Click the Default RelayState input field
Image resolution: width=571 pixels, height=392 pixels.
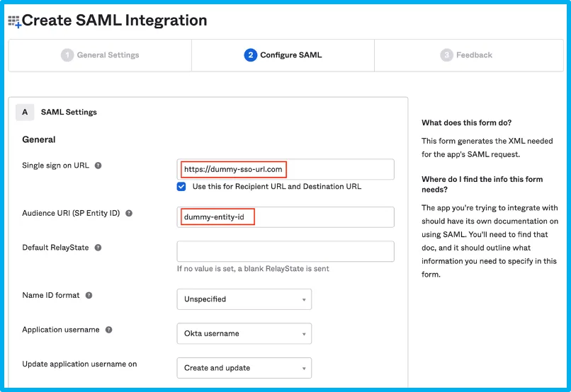(x=285, y=251)
